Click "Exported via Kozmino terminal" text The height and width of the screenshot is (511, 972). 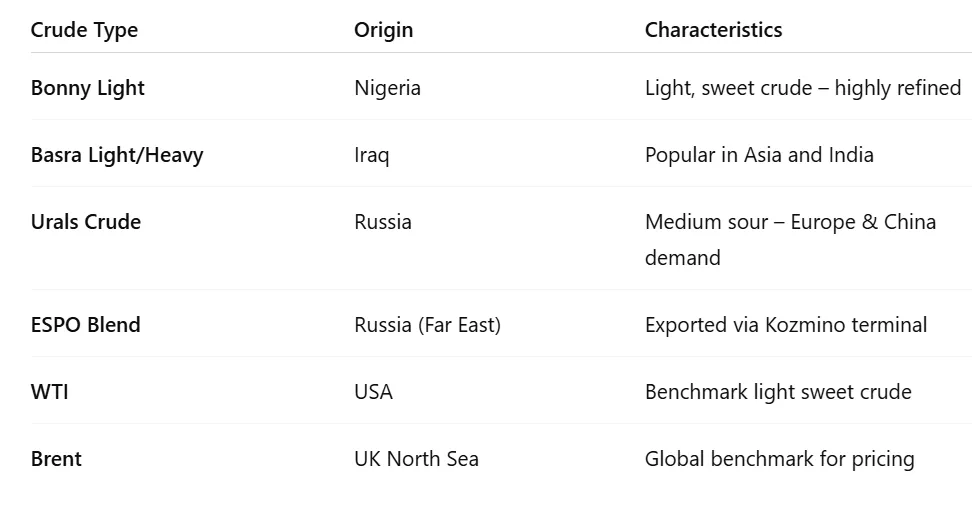(786, 325)
